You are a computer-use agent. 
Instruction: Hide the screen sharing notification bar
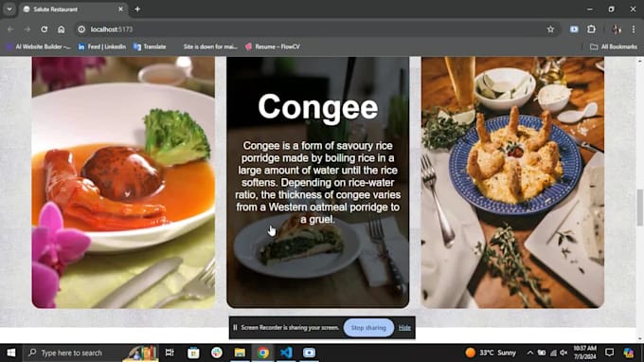[x=404, y=328]
